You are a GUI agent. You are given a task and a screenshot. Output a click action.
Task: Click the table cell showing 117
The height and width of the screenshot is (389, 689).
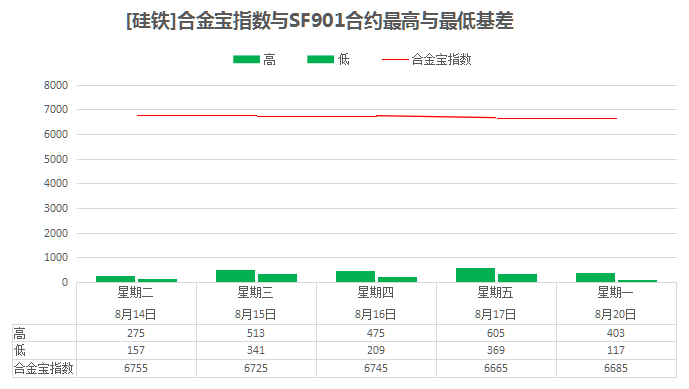[616, 350]
